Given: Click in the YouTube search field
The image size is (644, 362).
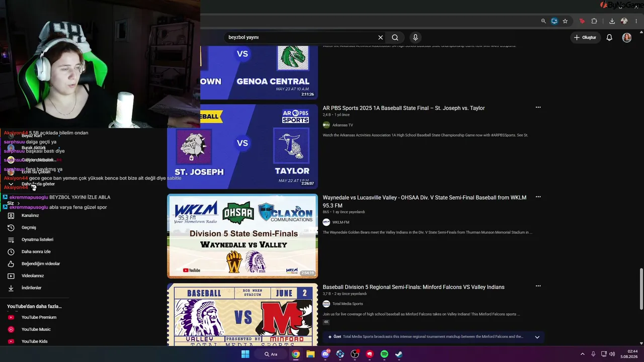Looking at the screenshot, I should point(302,37).
